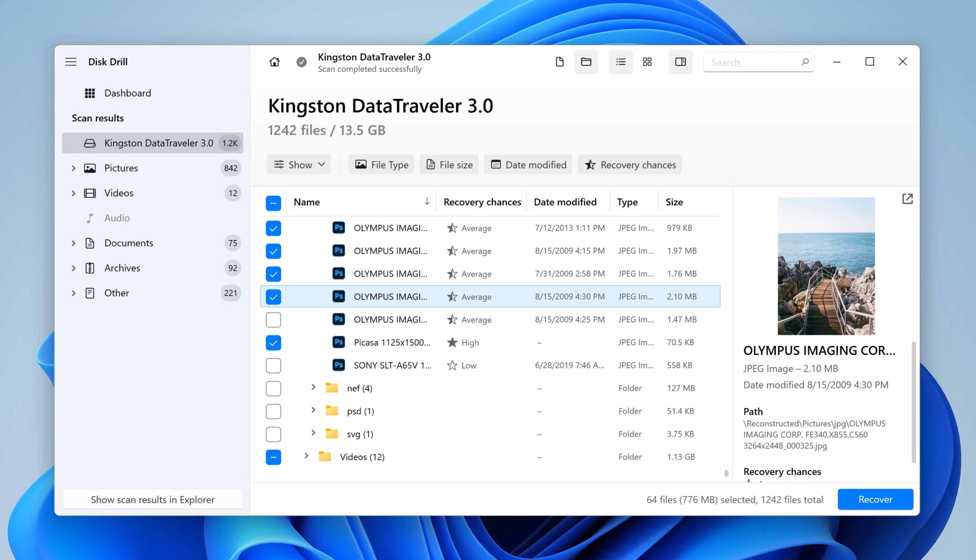
Task: Expand the nef folder in results
Action: pos(313,388)
